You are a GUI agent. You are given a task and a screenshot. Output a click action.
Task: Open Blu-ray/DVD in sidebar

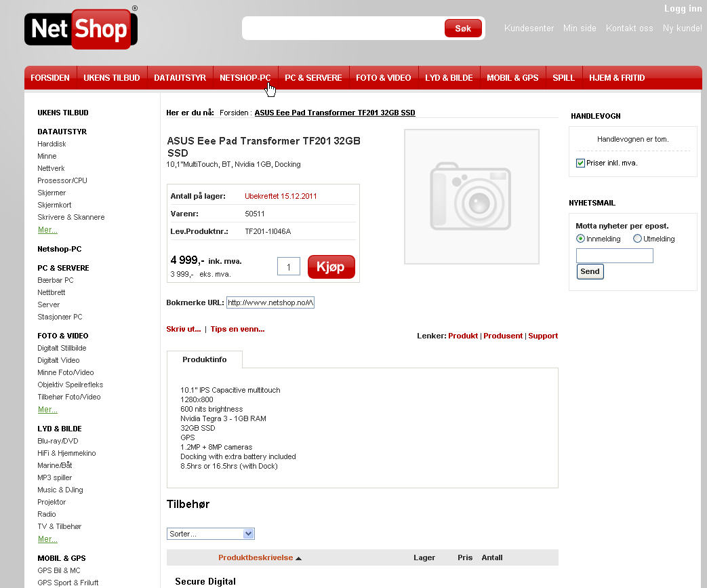tap(58, 441)
